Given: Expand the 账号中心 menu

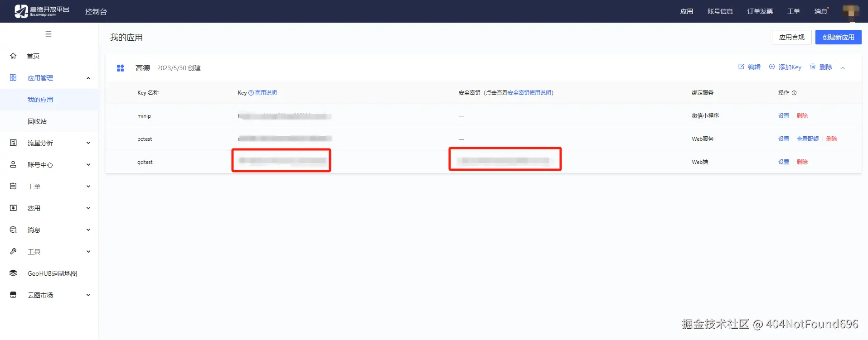Looking at the screenshot, I should (x=88, y=165).
